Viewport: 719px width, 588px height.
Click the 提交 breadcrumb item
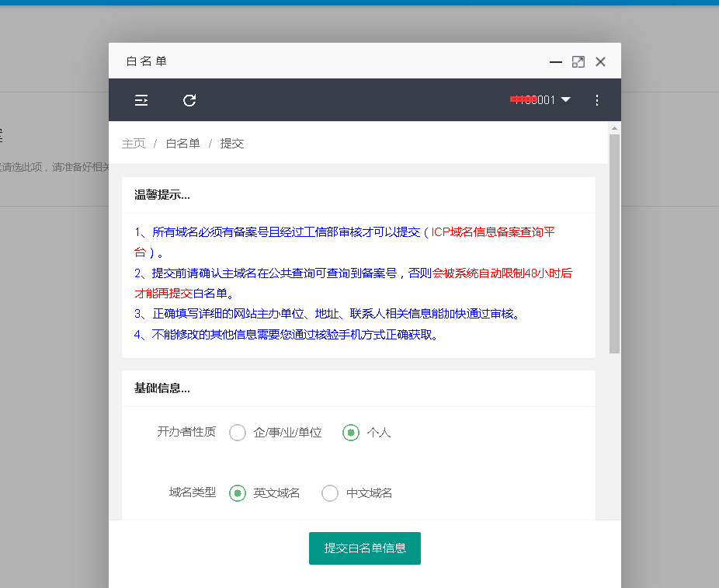point(231,144)
